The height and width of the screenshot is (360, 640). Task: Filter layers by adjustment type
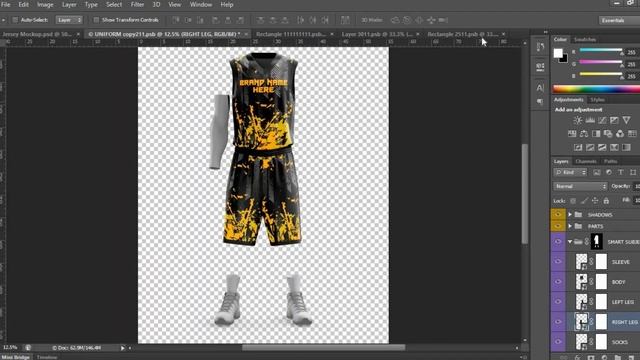coord(609,172)
